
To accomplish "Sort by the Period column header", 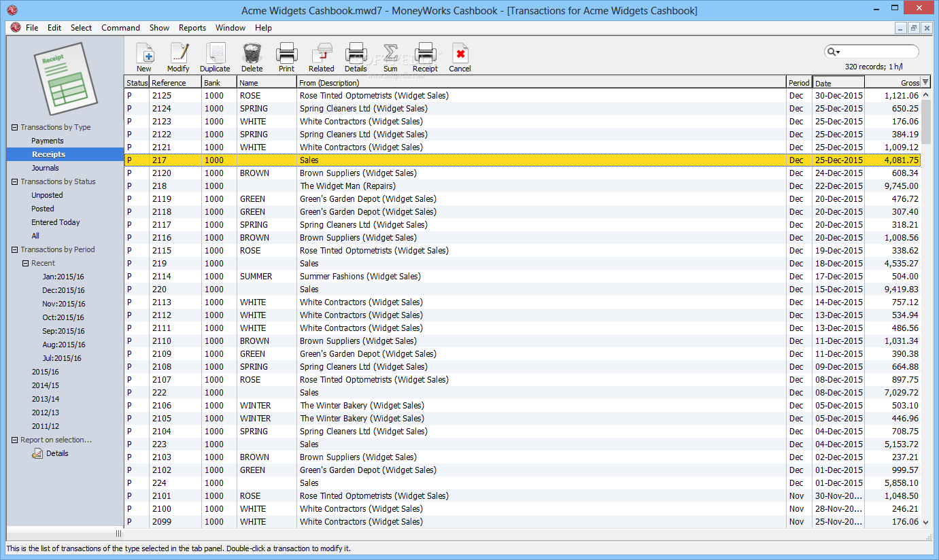I will [x=800, y=82].
